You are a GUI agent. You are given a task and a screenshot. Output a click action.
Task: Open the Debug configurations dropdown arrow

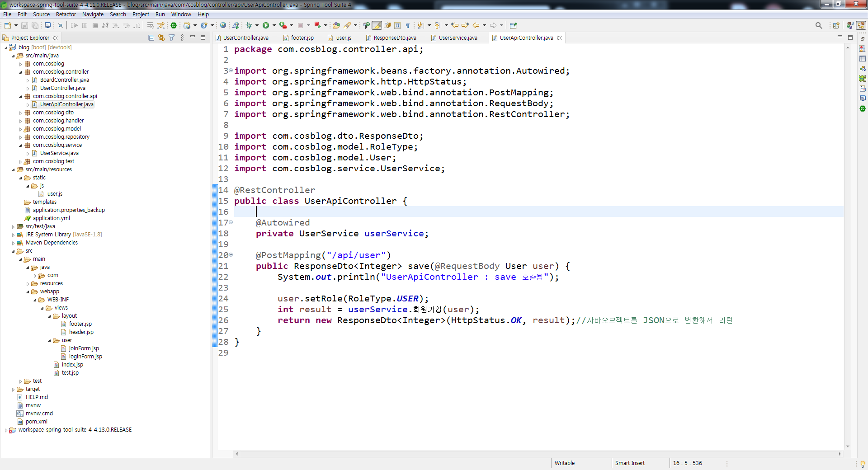pos(257,25)
